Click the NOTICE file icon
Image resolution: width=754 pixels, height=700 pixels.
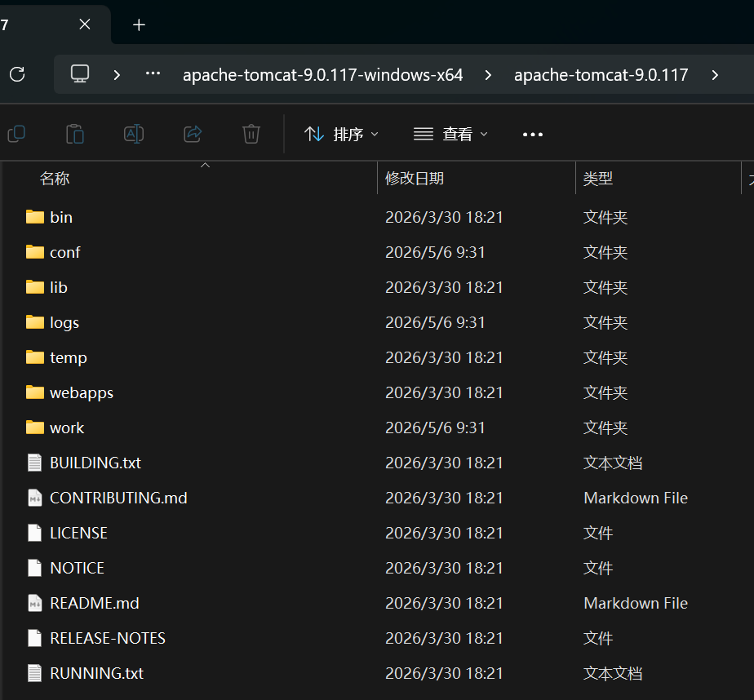click(x=34, y=568)
